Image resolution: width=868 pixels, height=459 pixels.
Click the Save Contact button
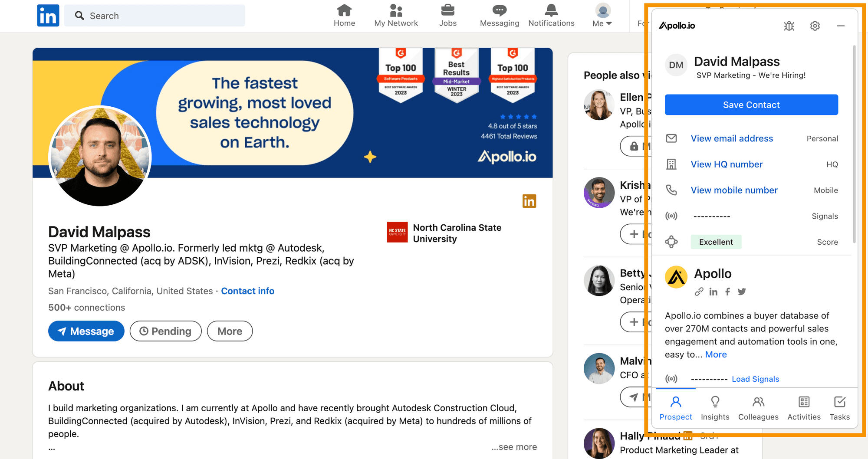click(751, 105)
